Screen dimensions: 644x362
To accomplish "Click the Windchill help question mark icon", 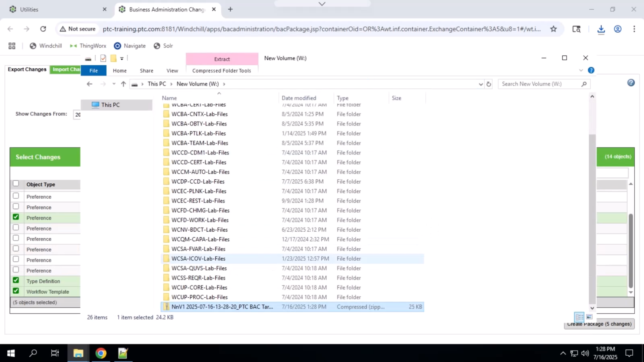I will pos(631,83).
